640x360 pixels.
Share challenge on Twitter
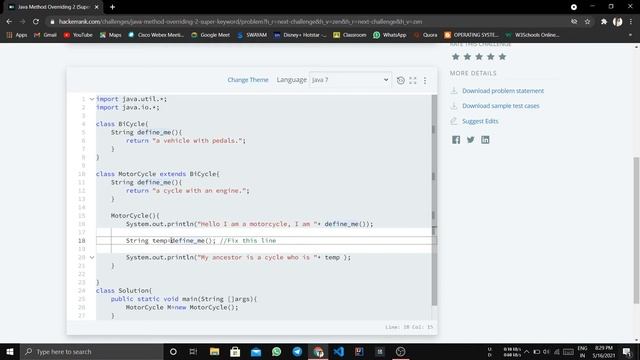471,140
